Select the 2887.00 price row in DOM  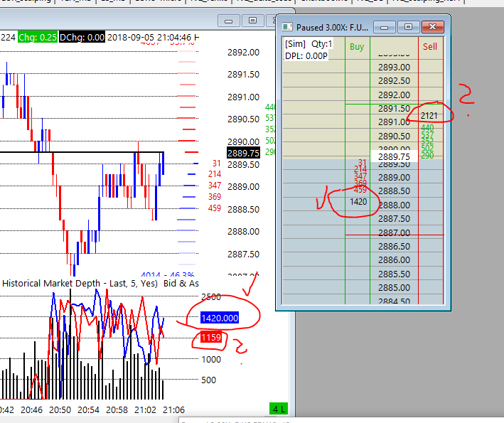point(394,232)
